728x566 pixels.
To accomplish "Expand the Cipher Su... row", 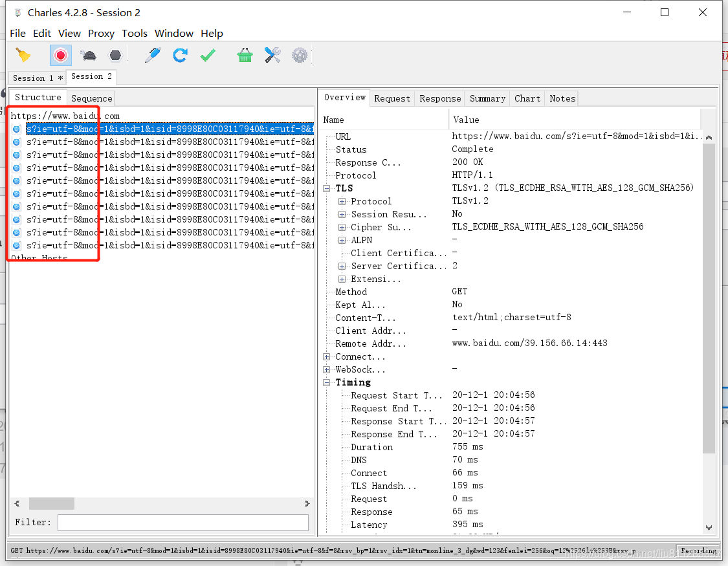I will (342, 227).
